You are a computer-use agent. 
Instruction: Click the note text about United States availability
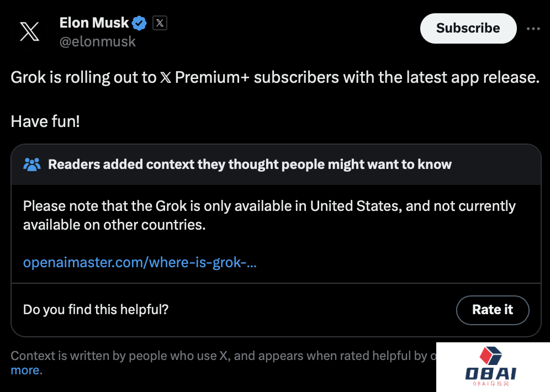coord(269,215)
